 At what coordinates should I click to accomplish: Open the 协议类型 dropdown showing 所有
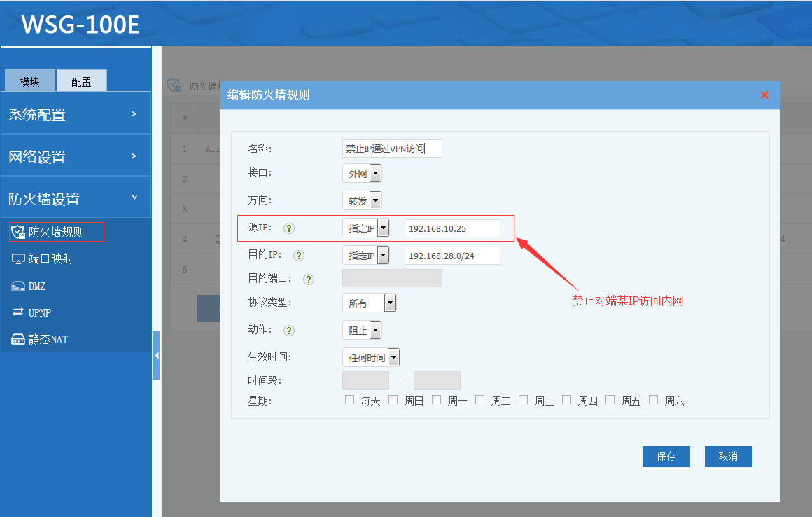[369, 303]
